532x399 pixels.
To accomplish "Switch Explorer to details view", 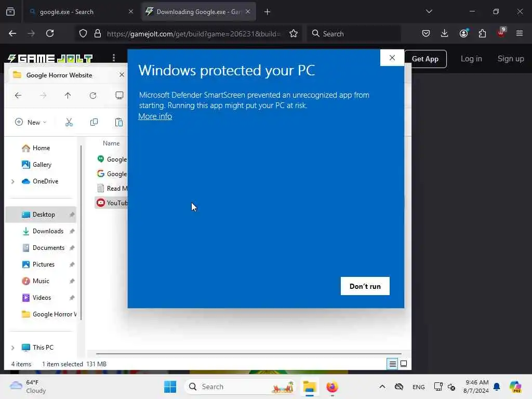I will coord(393,364).
